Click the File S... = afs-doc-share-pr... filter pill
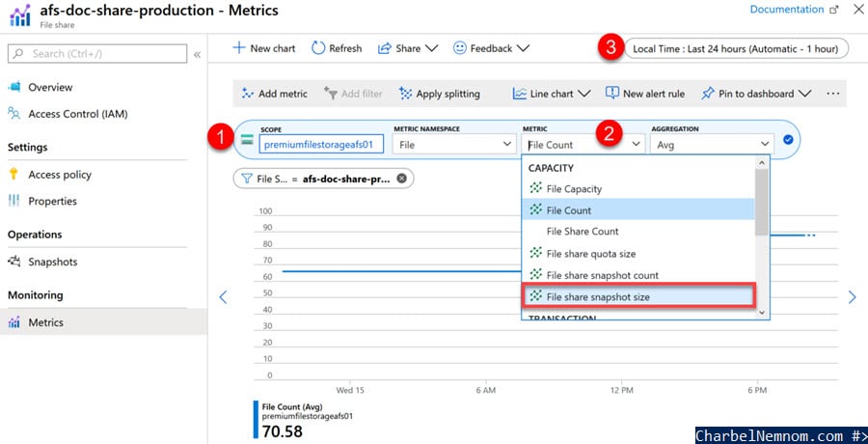This screenshot has width=868, height=444. coord(323,179)
